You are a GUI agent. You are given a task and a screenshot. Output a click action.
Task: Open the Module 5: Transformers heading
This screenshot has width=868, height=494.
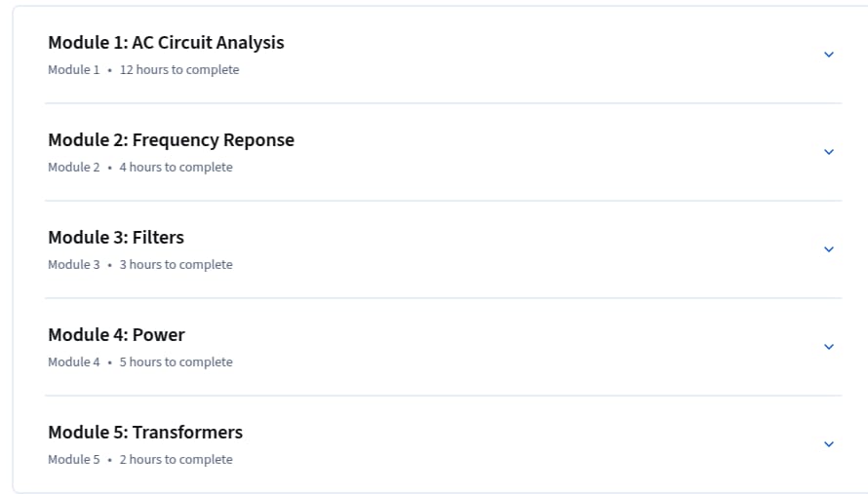coord(145,432)
